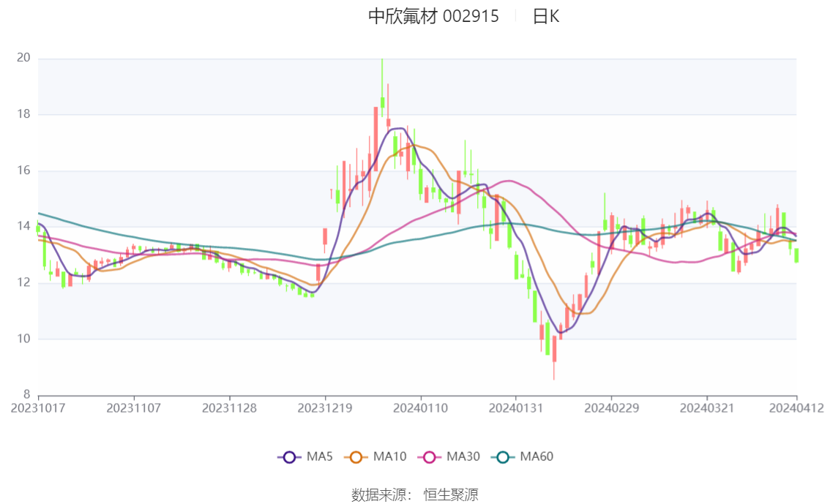This screenshot has height=504, width=830.
Task: Select the 20240412 end date label
Action: tap(796, 408)
